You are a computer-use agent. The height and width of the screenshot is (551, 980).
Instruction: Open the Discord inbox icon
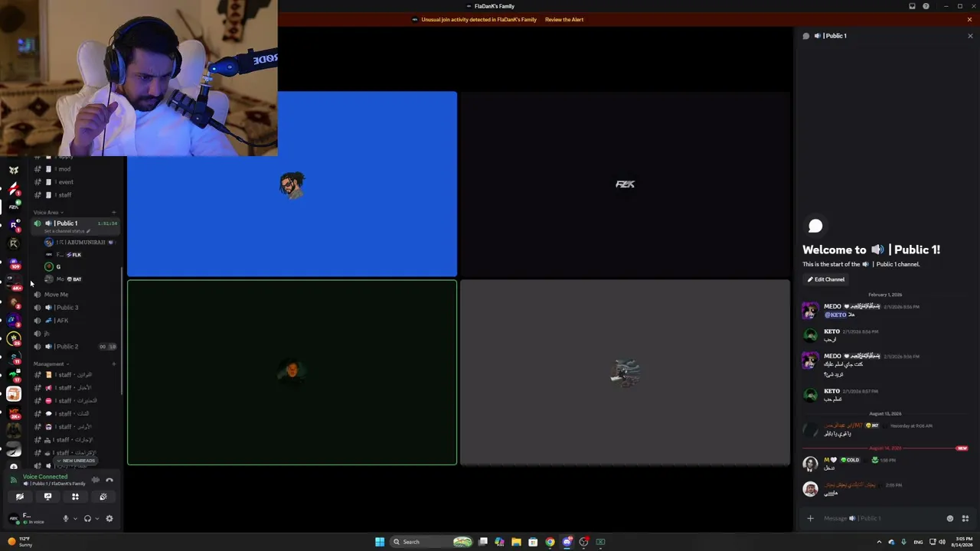(912, 6)
